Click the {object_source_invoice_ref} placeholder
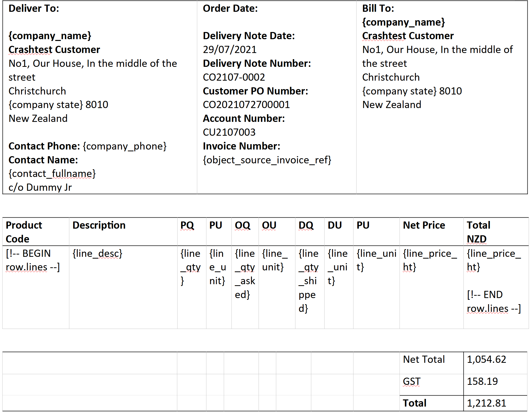This screenshot has width=532, height=414. [x=267, y=160]
